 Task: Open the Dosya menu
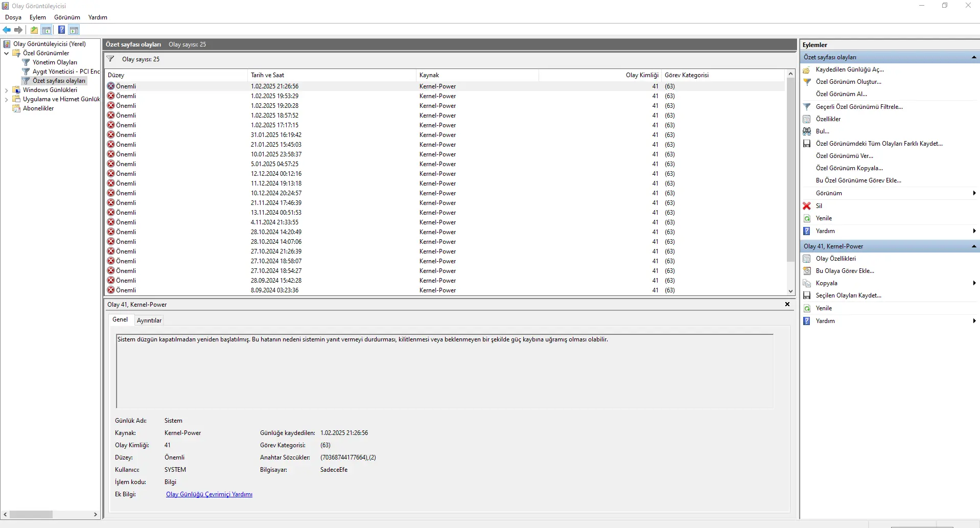(13, 17)
